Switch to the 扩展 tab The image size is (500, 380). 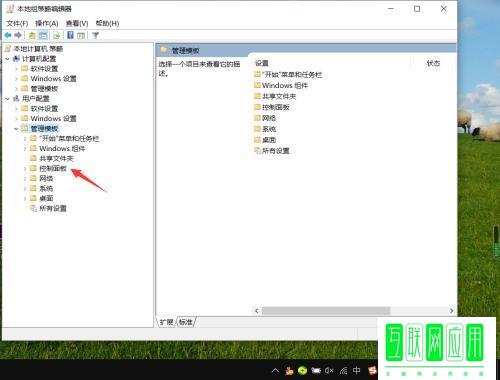click(x=166, y=322)
